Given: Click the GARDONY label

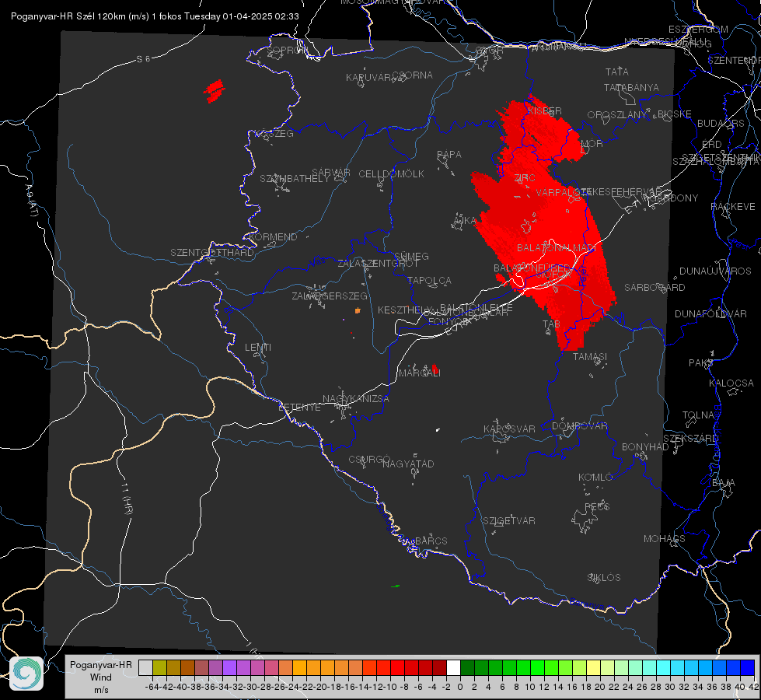Looking at the screenshot, I should [675, 198].
